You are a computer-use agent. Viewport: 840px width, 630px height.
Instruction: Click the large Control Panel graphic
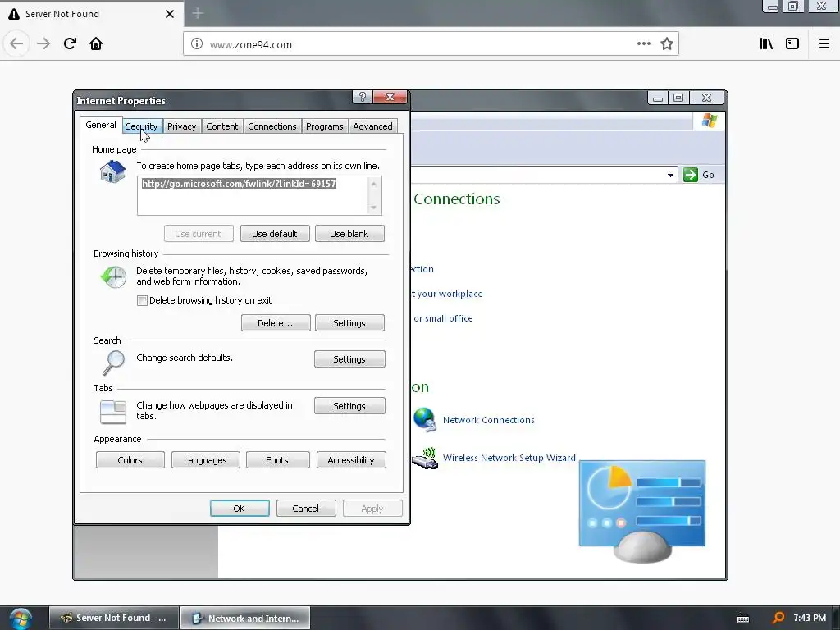click(x=642, y=512)
